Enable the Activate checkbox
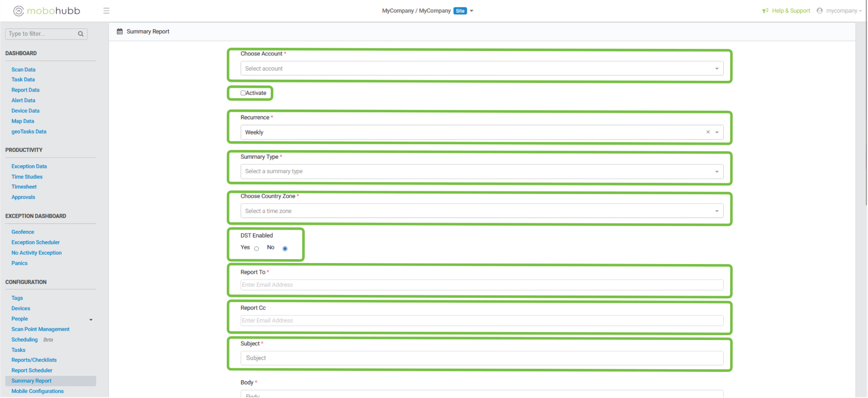The height and width of the screenshot is (398, 868). point(243,93)
